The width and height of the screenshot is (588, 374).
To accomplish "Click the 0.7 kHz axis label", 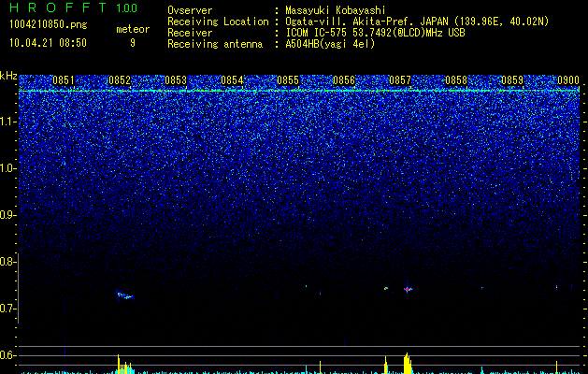I will click(x=8, y=309).
